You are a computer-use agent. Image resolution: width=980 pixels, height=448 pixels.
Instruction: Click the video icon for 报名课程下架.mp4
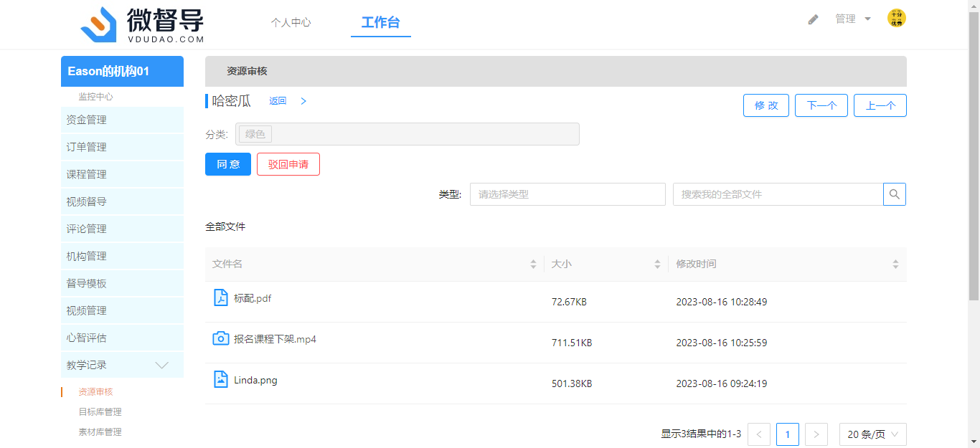(x=221, y=338)
